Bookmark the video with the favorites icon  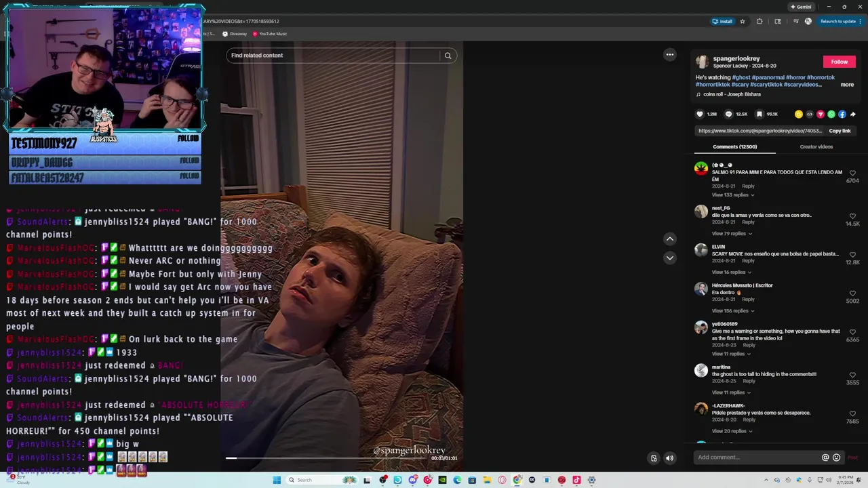click(x=759, y=114)
